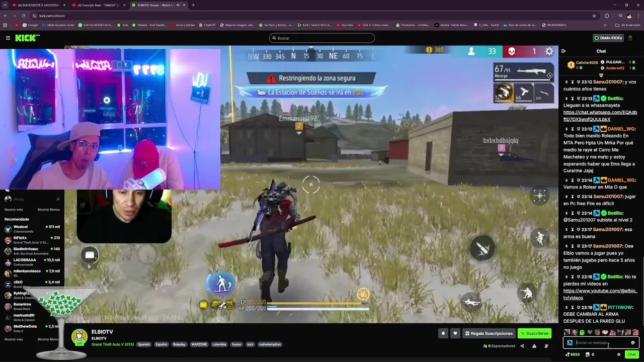The width and height of the screenshot is (644, 362).
Task: Collapse Mostrar Menos below the Dorsy channel
Action: tap(49, 210)
